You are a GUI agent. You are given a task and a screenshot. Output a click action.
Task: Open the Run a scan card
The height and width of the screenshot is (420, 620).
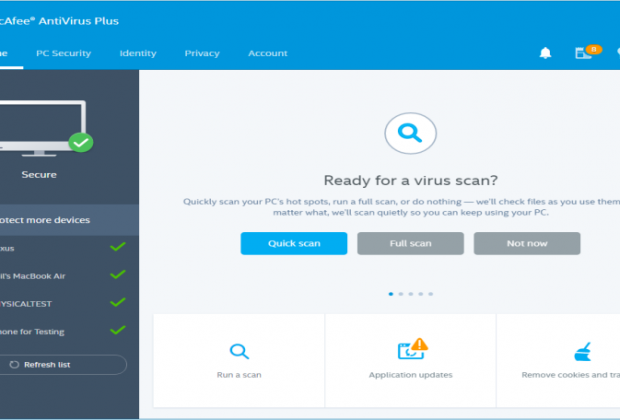coord(239,360)
